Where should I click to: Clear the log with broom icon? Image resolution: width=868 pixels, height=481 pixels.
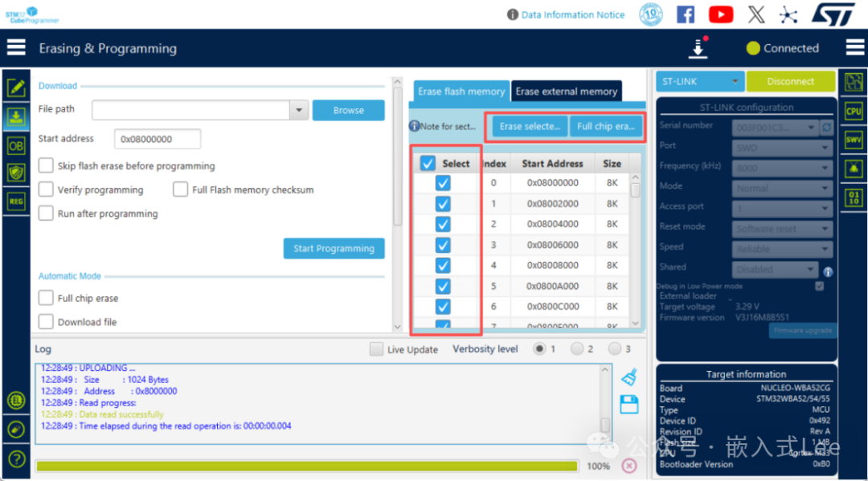click(629, 377)
